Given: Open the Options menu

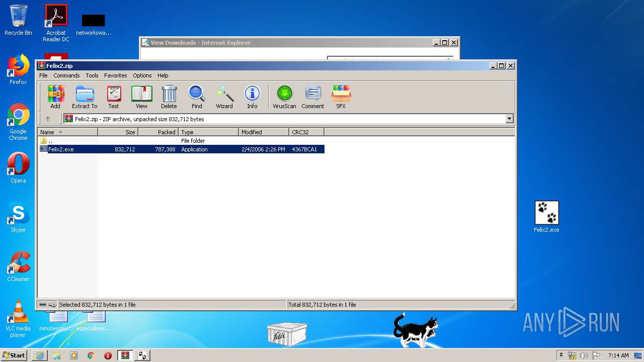Looking at the screenshot, I should (x=142, y=75).
